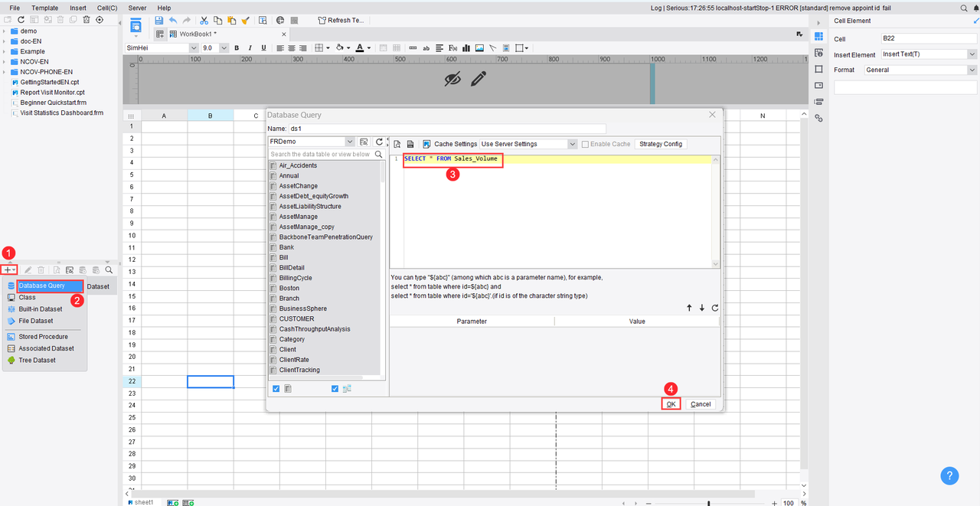The height and width of the screenshot is (506, 980).
Task: Click the Format Painter brush icon
Action: (x=245, y=21)
